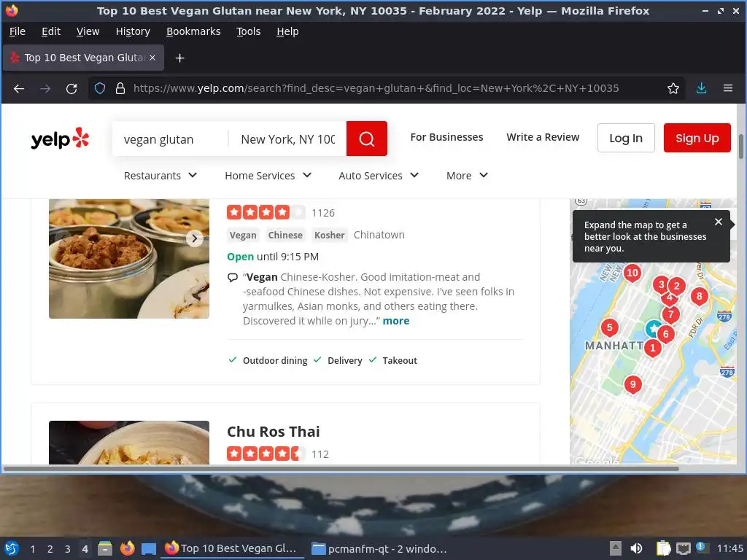Click the Vegan category tag
Screen dimensions: 747x560
(x=243, y=236)
